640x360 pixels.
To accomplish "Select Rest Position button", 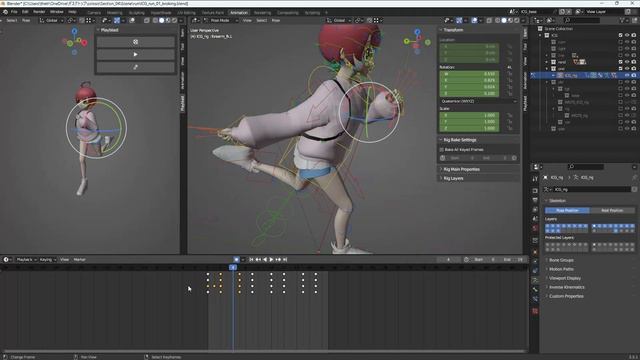I will coord(612,210).
